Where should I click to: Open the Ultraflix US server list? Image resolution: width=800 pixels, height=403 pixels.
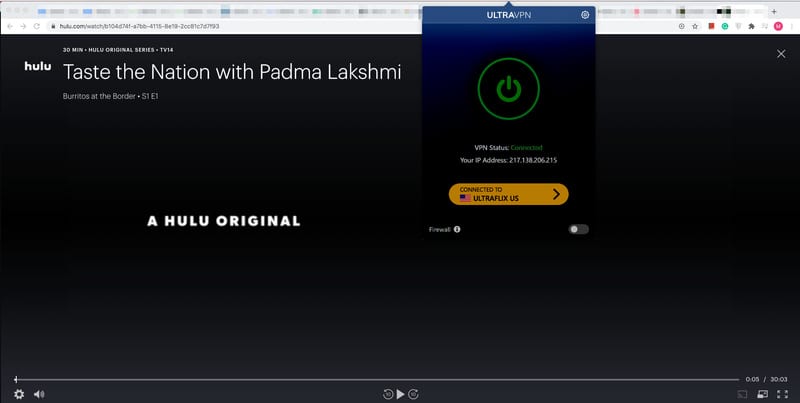coord(508,194)
